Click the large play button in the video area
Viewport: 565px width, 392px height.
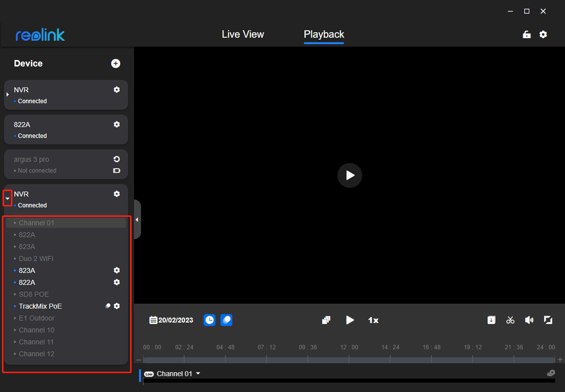pos(350,175)
